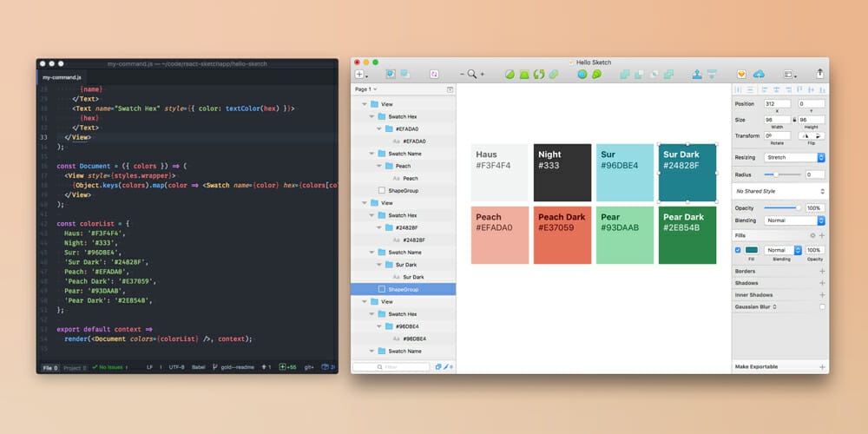Collapse the #24828F folder group in layer list
The image size is (868, 434).
point(379,227)
